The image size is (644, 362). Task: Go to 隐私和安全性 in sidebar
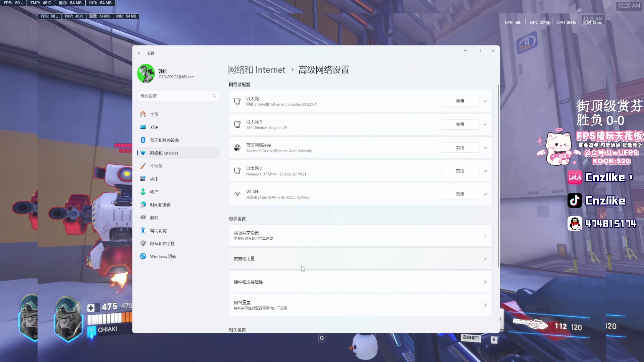point(178,243)
